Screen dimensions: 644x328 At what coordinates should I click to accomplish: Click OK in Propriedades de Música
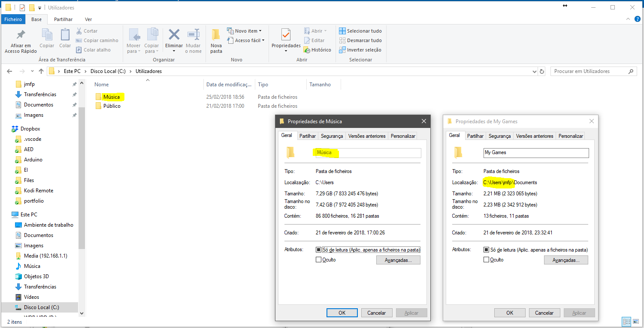[x=342, y=313]
